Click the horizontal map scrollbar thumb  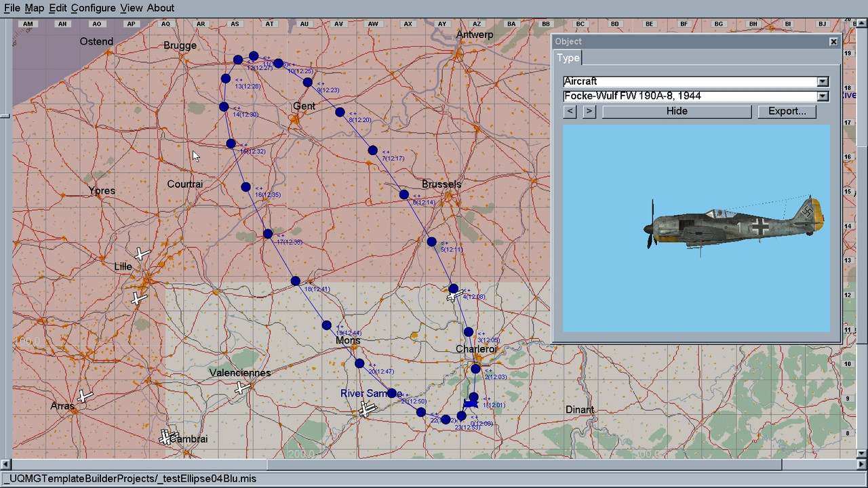pos(525,465)
